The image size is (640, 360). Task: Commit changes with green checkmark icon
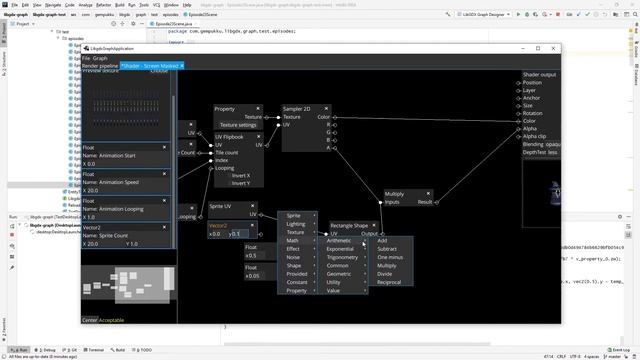[x=587, y=14]
